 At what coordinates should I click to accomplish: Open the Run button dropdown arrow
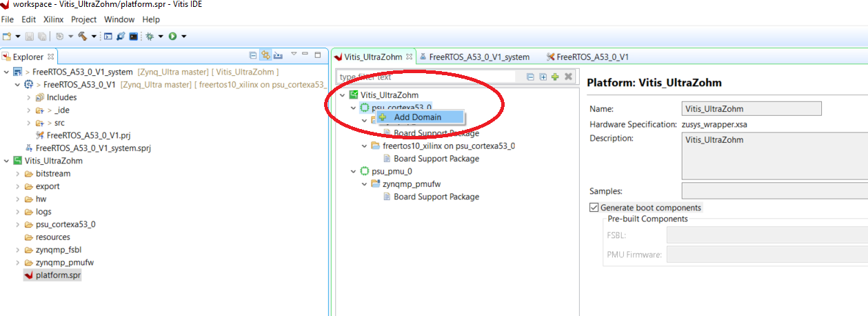coord(184,36)
